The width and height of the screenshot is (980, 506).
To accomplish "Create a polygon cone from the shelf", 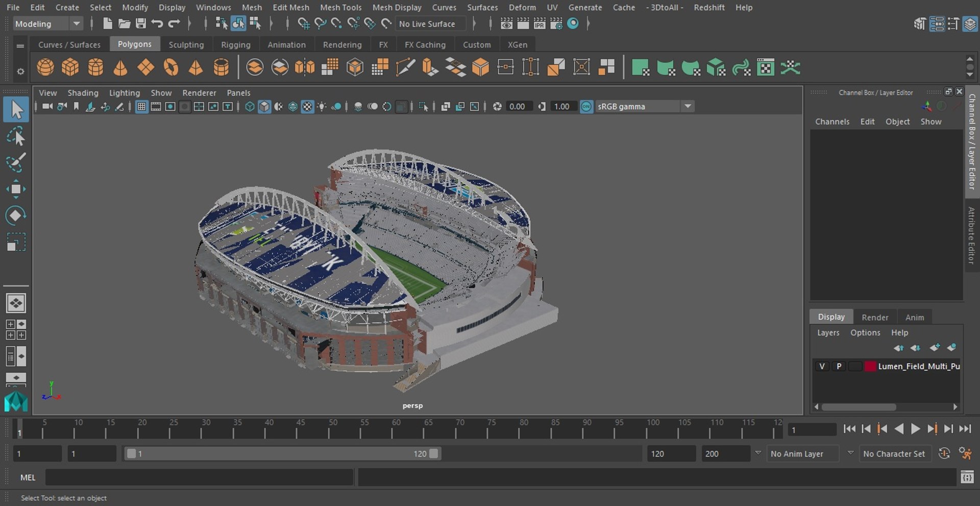I will [120, 67].
